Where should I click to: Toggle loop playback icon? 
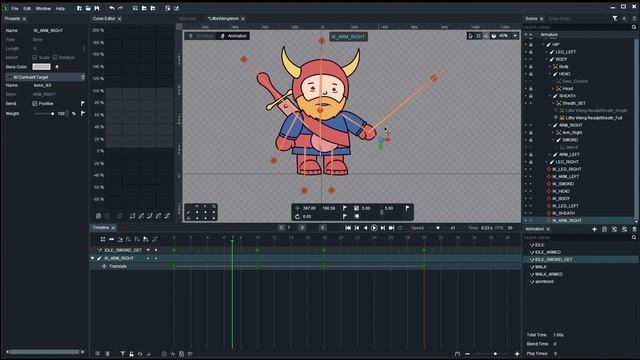[400, 228]
